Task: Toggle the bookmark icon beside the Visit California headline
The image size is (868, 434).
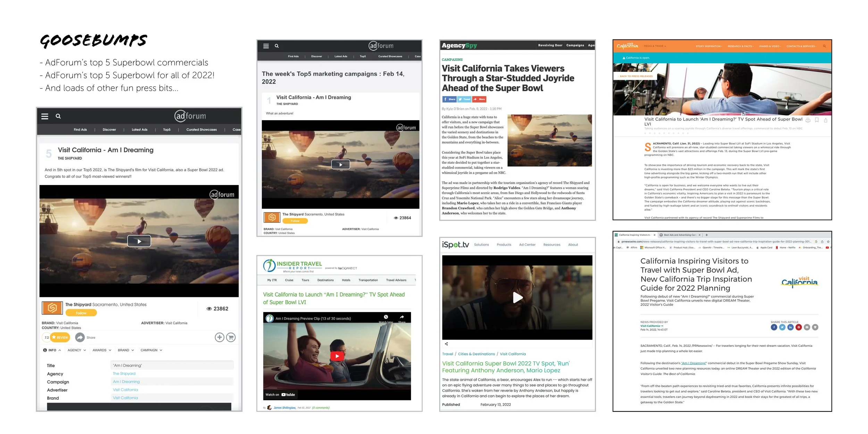Action: (817, 120)
